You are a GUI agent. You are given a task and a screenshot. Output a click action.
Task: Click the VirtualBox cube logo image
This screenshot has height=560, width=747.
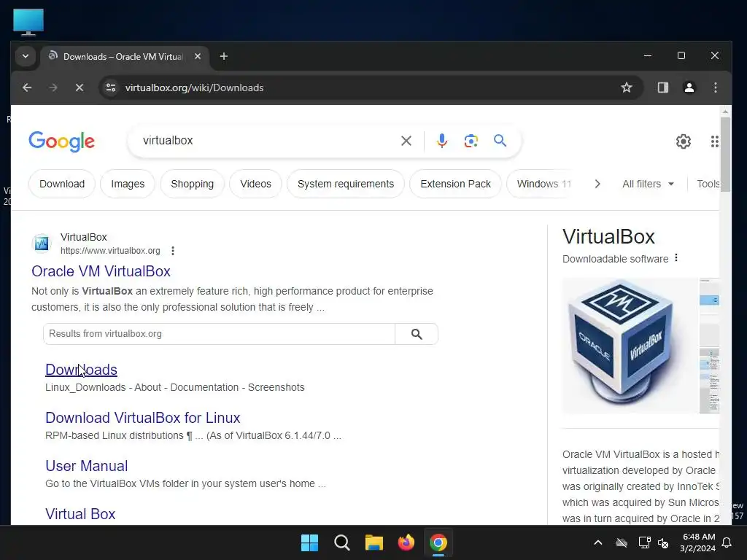tap(630, 346)
